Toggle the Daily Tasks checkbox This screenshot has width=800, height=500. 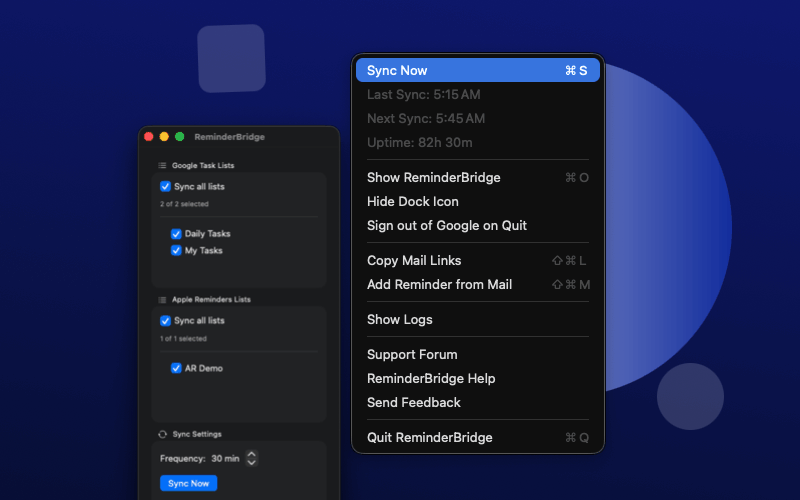point(177,234)
